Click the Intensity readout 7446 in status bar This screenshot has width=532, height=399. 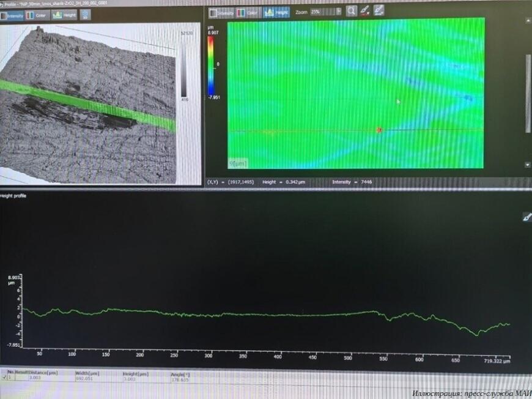pos(352,182)
